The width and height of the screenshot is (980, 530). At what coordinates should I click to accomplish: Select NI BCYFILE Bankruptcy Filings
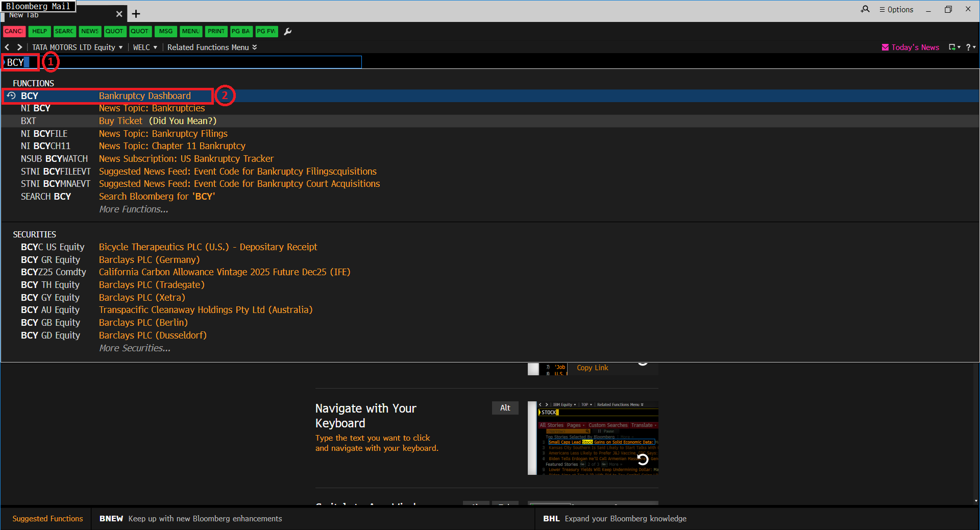click(x=490, y=133)
